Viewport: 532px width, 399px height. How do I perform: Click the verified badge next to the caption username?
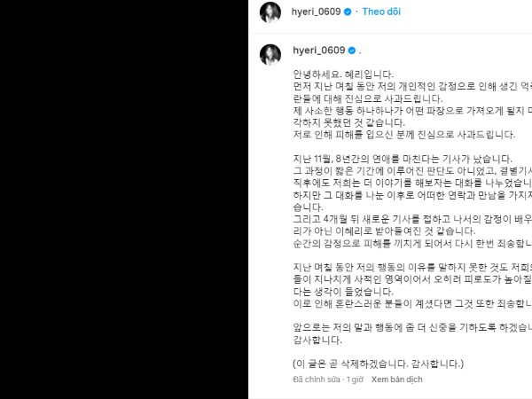tap(352, 51)
